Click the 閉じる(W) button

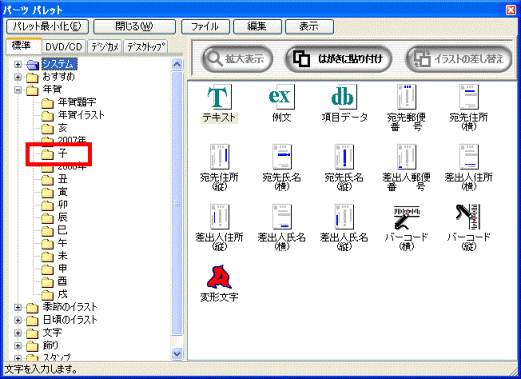(134, 26)
